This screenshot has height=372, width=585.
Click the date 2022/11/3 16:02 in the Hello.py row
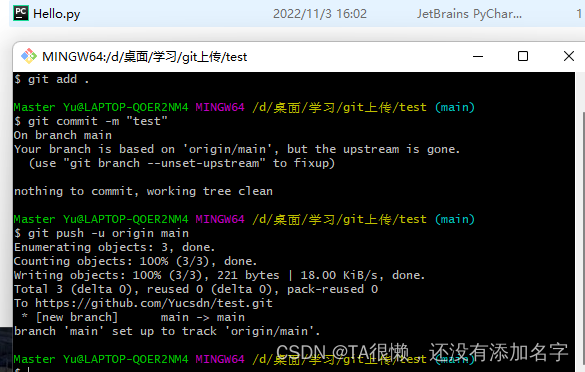[320, 14]
